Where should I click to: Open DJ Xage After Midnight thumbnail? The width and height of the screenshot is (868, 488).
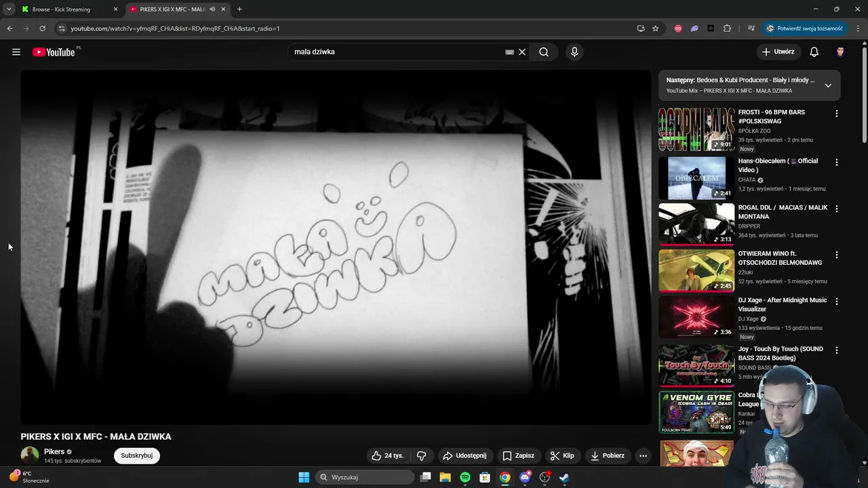click(x=696, y=317)
